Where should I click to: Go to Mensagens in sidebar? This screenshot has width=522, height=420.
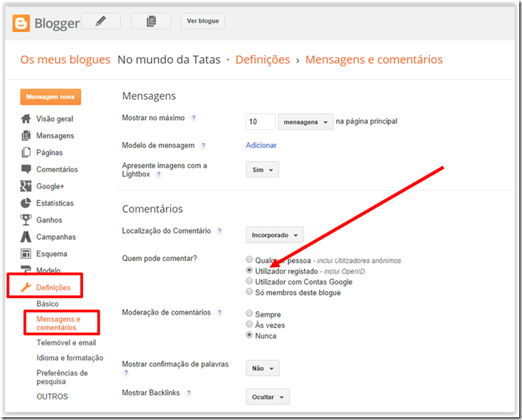point(55,136)
